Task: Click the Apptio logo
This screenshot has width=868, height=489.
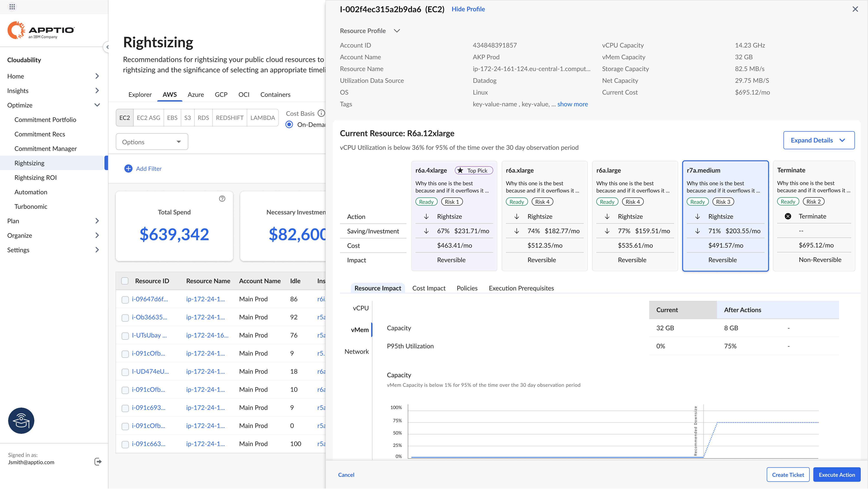Action: pos(41,30)
